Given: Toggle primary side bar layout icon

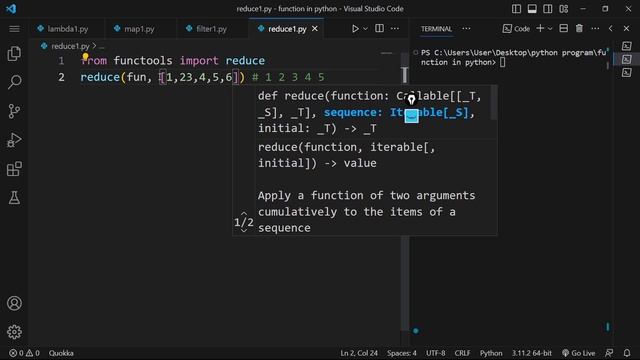Looking at the screenshot, I should (x=516, y=9).
